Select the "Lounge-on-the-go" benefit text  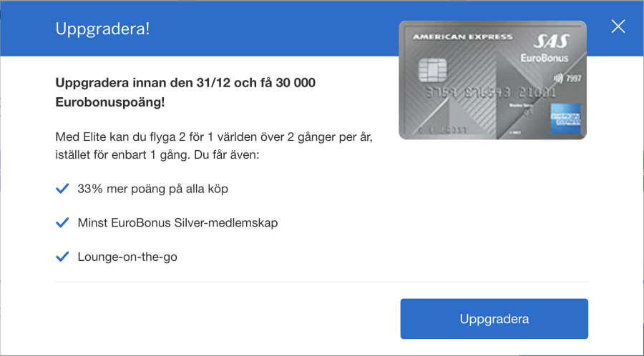[127, 256]
